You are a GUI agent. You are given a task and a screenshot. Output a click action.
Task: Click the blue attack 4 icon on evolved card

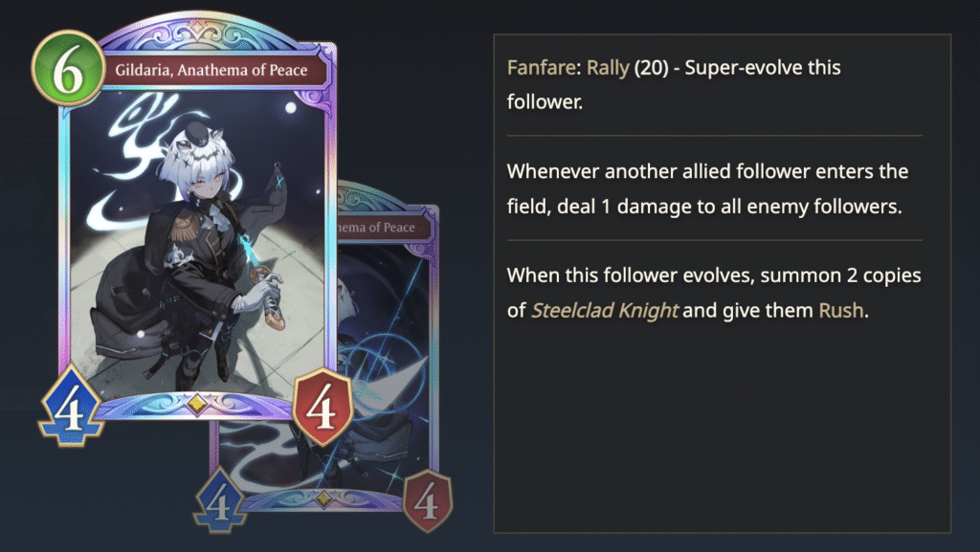pos(219,500)
